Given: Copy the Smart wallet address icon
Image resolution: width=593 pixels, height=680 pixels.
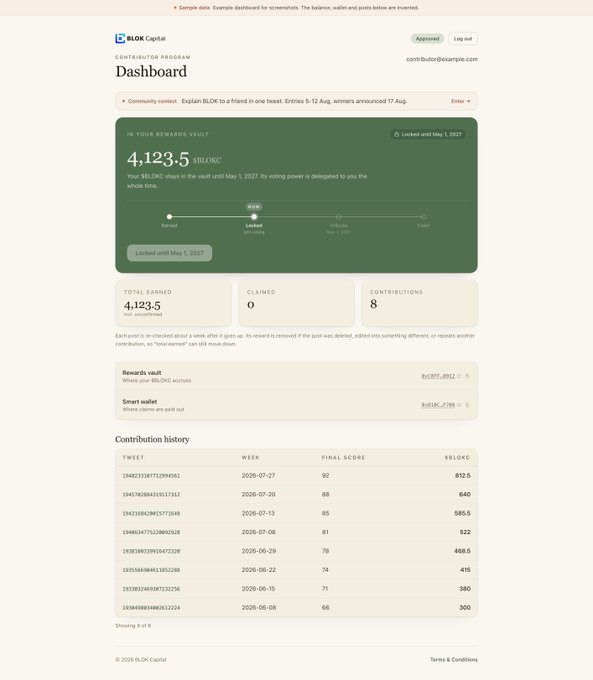Looking at the screenshot, I should [468, 405].
